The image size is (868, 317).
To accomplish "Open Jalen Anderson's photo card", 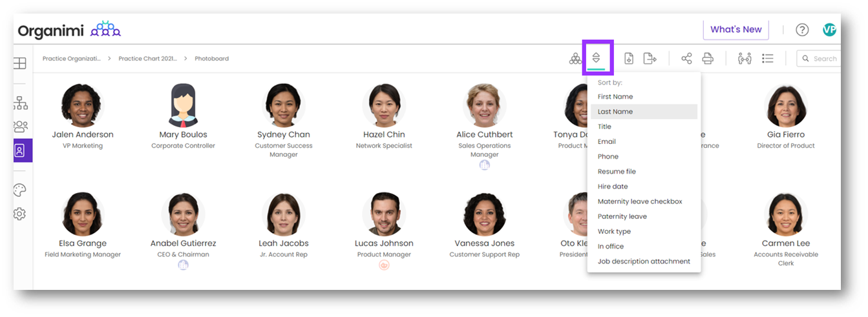I will click(x=82, y=105).
